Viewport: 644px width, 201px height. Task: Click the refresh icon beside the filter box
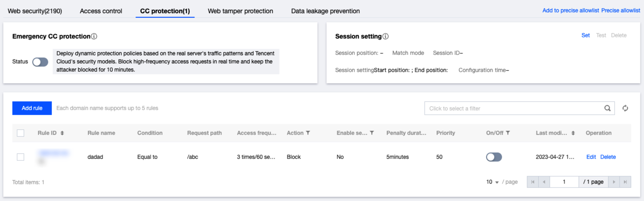[x=625, y=108]
